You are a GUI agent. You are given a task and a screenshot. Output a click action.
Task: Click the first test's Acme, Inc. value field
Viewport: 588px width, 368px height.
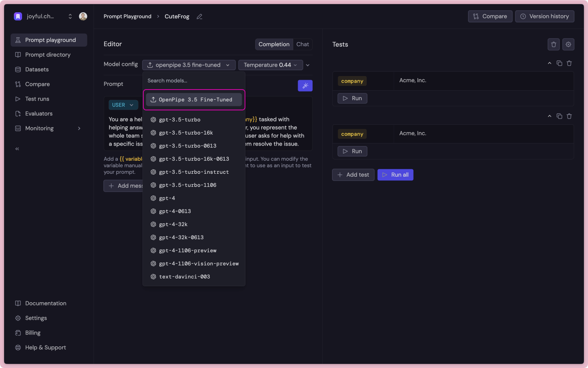pyautogui.click(x=483, y=81)
